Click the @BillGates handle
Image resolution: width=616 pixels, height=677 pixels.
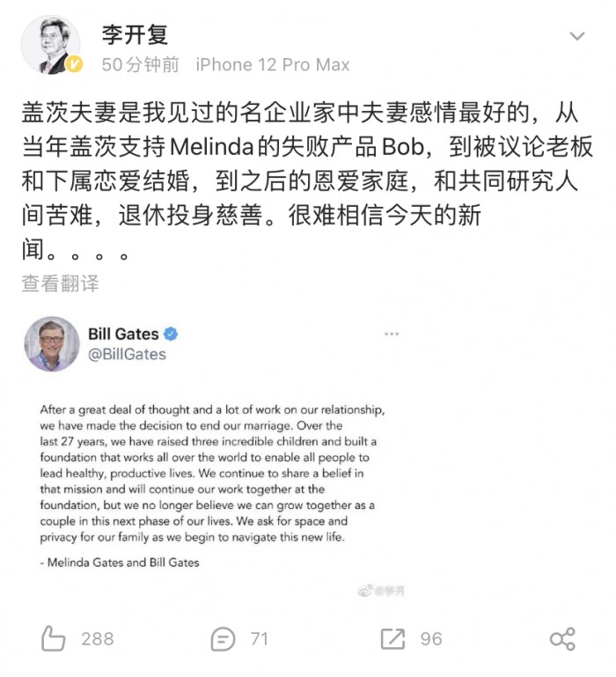point(127,355)
